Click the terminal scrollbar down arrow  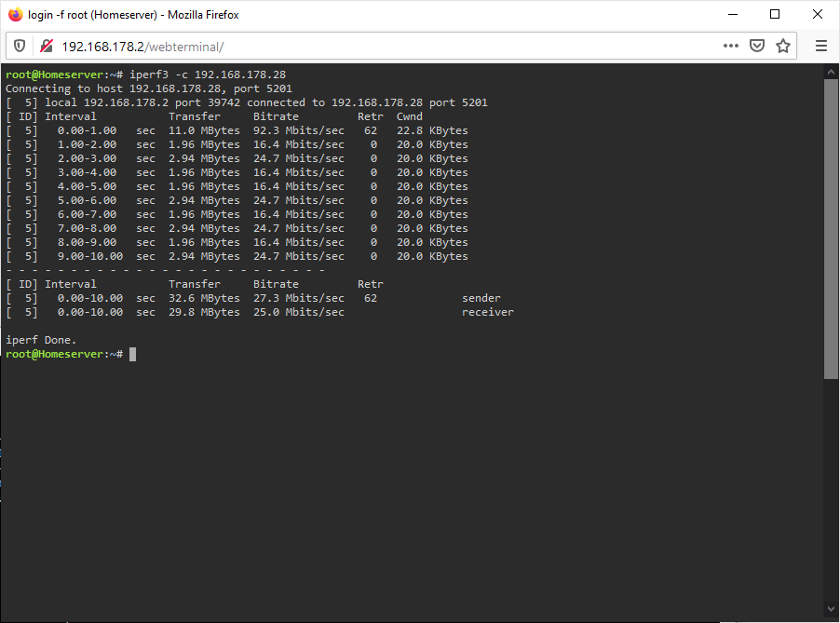(x=831, y=608)
